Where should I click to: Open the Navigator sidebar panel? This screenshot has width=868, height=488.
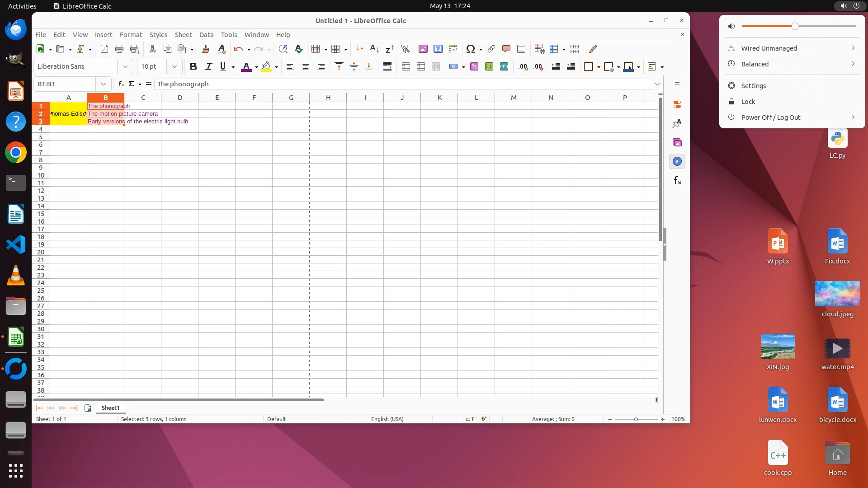pyautogui.click(x=677, y=161)
